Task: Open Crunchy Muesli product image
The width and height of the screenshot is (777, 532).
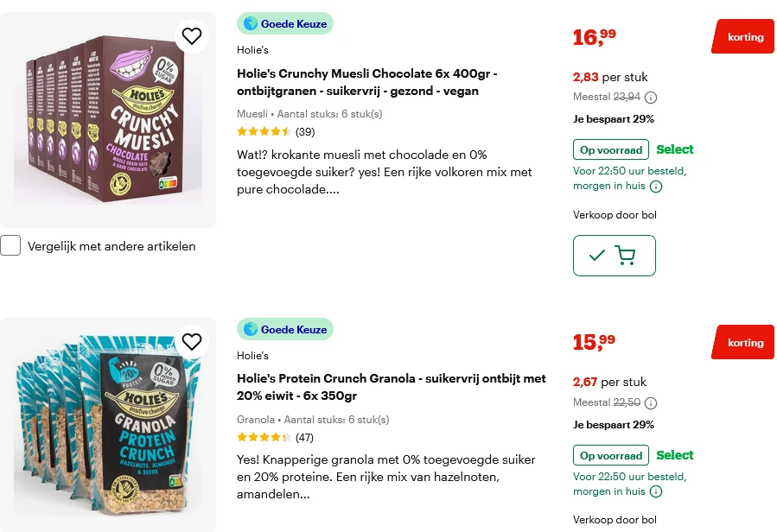Action: [107, 119]
